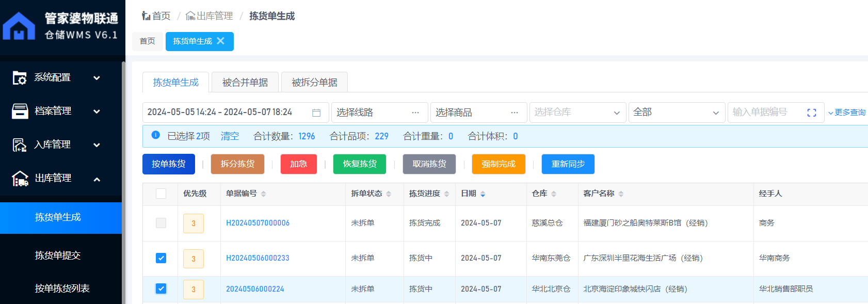
Task: Click the 入库管理 sidebar icon
Action: [x=20, y=145]
